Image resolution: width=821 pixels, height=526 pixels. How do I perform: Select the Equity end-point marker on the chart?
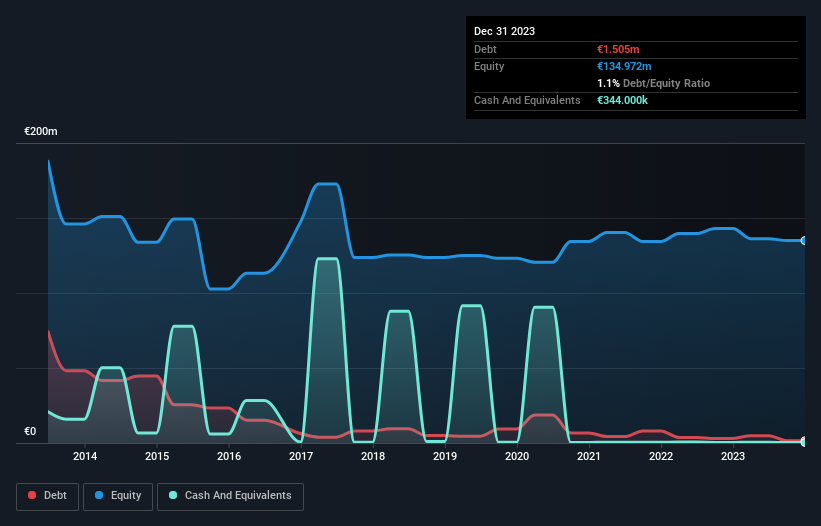tap(804, 241)
